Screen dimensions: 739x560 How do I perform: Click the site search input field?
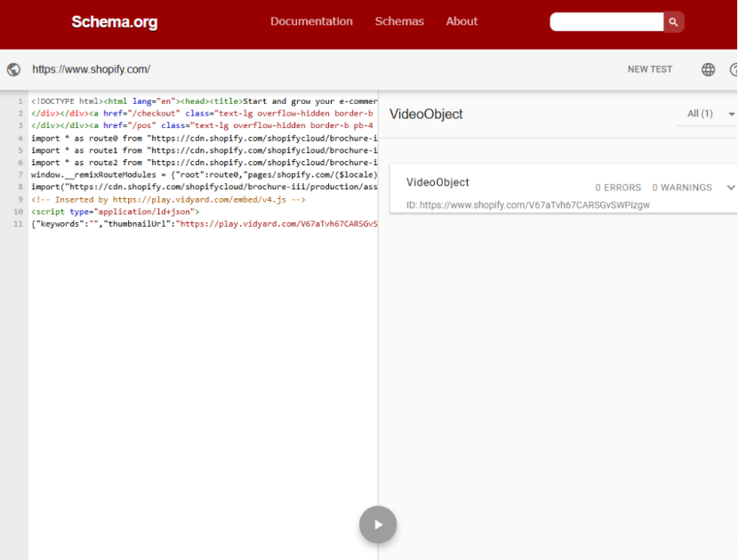(606, 21)
